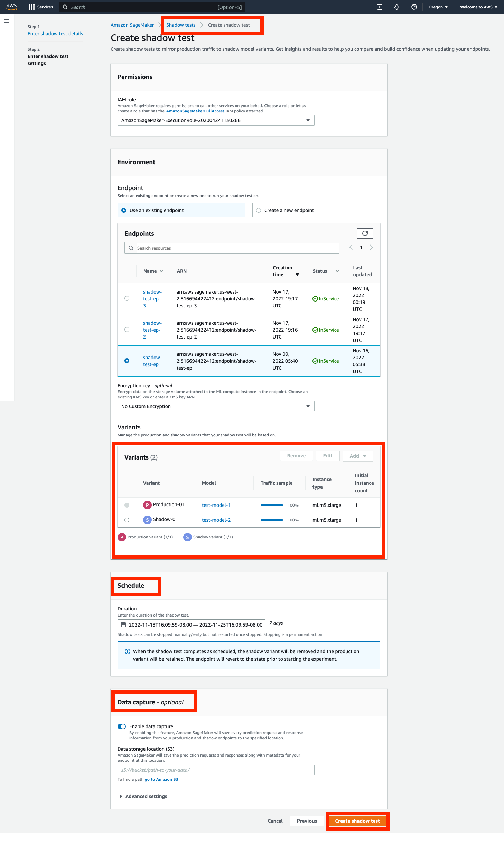Go to Shadow tests breadcrumb

(x=181, y=25)
